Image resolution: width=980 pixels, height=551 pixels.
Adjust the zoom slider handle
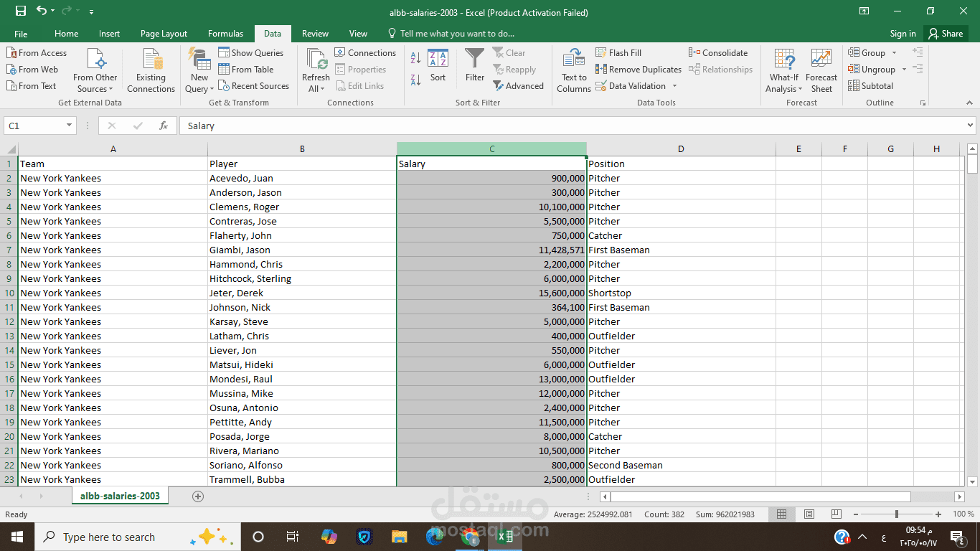[897, 514]
